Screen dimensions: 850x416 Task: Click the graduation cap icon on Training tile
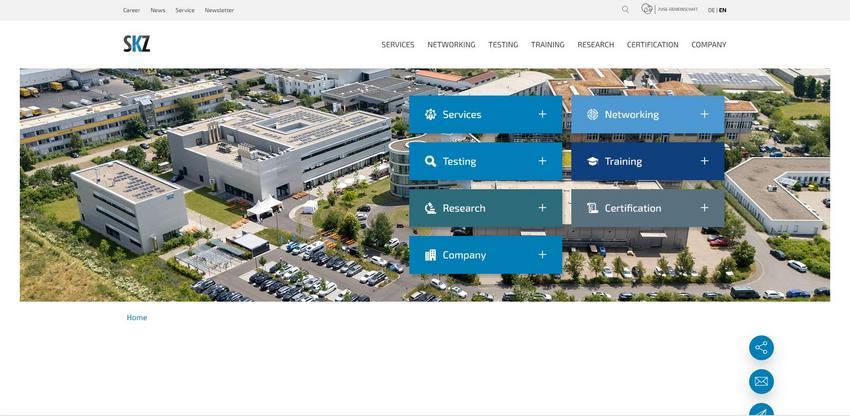click(592, 161)
